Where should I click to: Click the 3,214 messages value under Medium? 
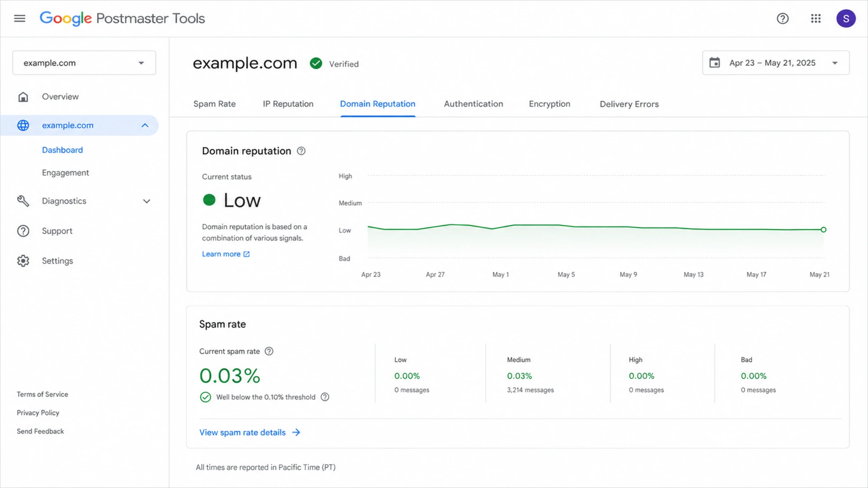pyautogui.click(x=530, y=390)
